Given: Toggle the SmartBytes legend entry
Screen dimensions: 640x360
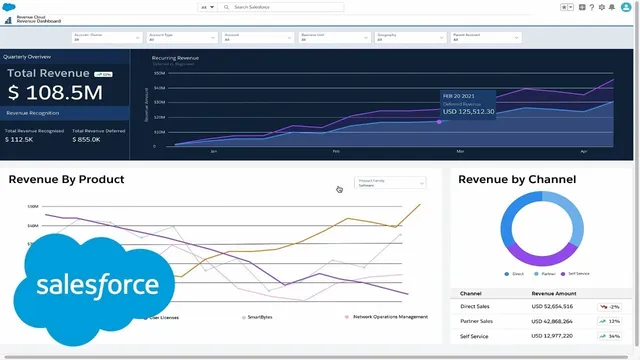Looking at the screenshot, I should 257,317.
